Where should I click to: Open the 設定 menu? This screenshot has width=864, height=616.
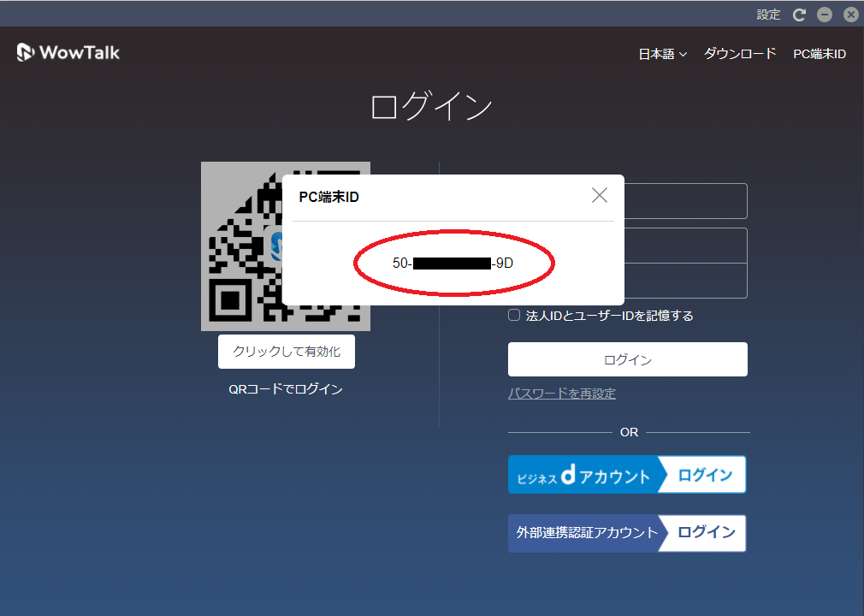[x=769, y=14]
